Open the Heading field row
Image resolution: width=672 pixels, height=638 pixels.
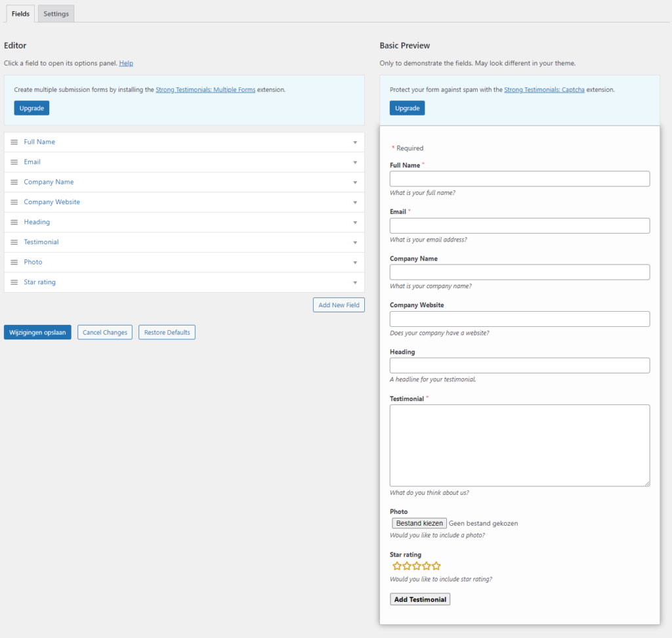(x=184, y=222)
